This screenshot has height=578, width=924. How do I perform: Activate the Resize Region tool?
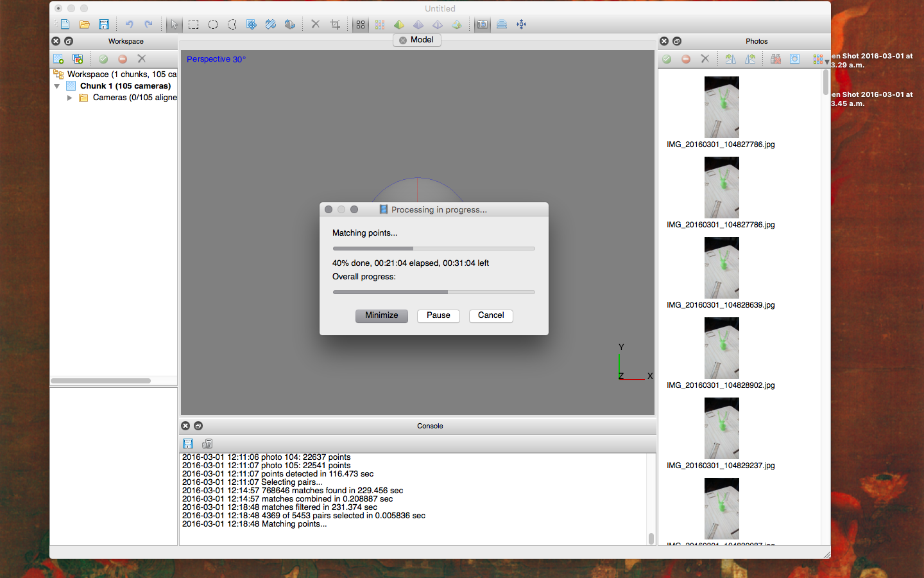point(271,24)
